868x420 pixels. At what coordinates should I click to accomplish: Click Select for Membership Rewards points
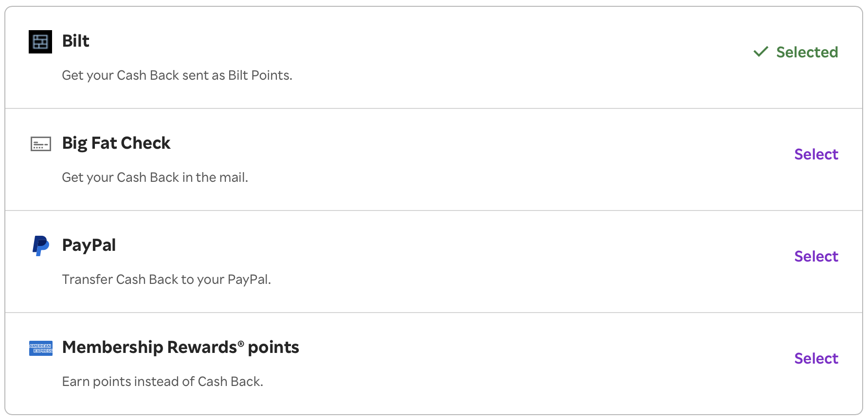coord(816,358)
